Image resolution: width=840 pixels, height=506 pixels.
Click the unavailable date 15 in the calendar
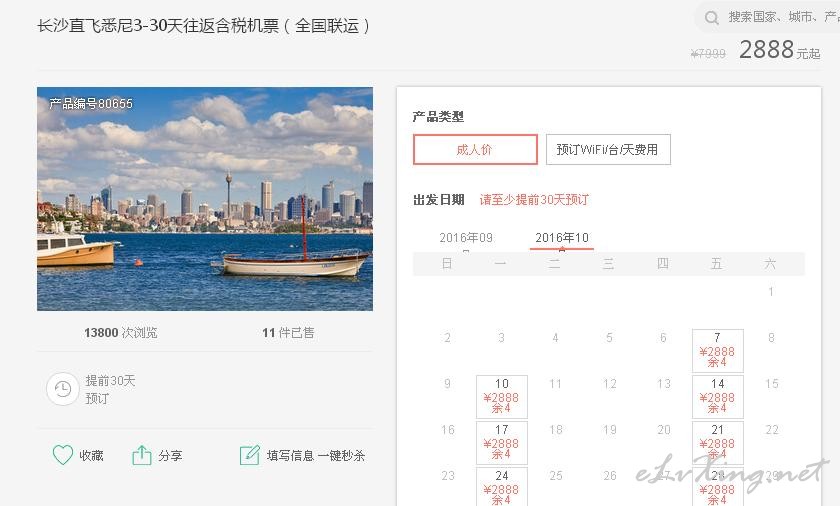click(771, 384)
